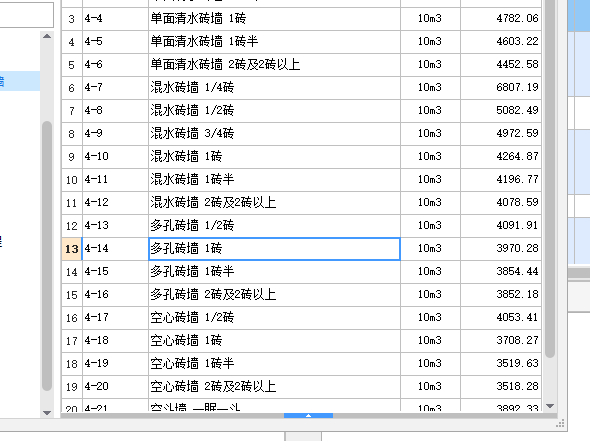
Task: Select price cell 4264.87
Action: [501, 156]
